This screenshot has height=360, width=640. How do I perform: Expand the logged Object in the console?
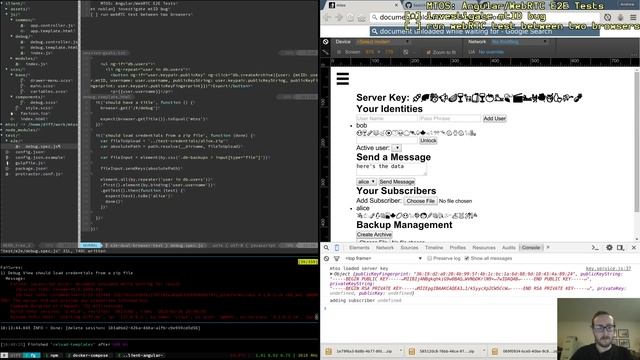pos(331,274)
